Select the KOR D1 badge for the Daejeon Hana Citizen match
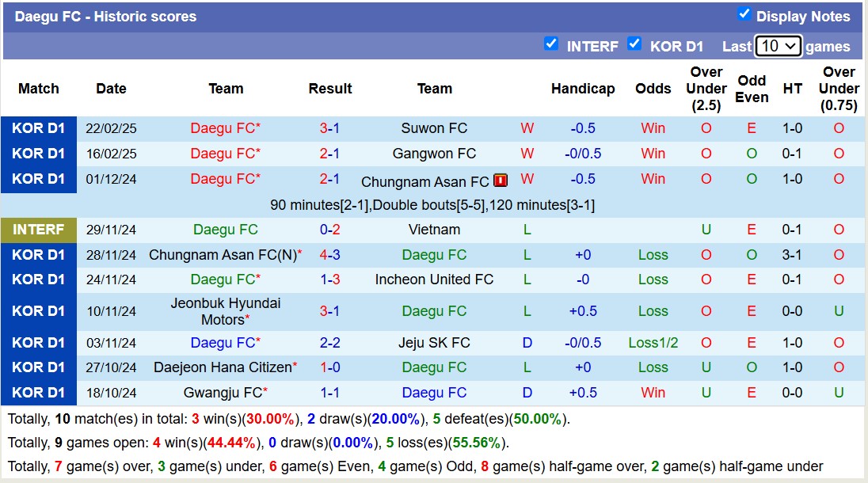868x483 pixels. pyautogui.click(x=38, y=367)
